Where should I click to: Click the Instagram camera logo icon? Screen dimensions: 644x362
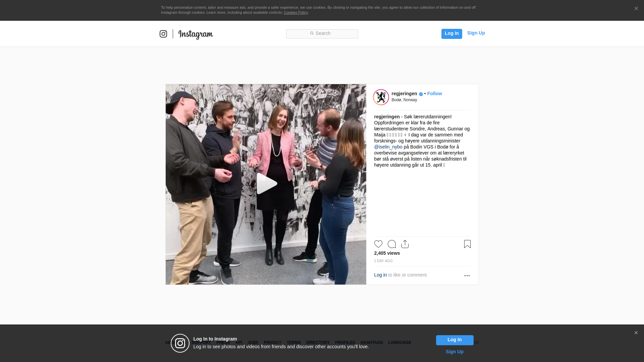click(163, 34)
